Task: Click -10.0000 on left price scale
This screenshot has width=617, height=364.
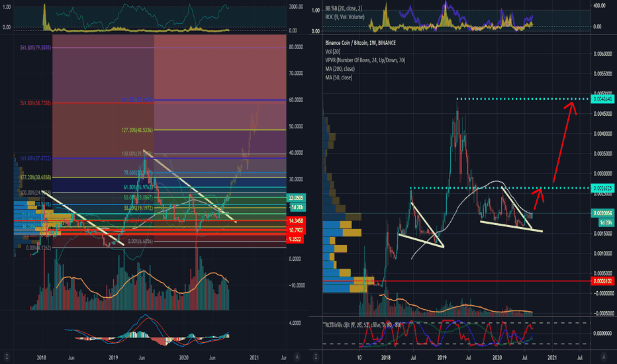Action: 297,285
